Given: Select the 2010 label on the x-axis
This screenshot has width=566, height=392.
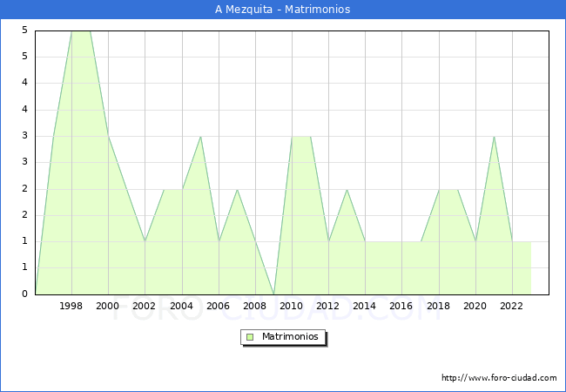Looking at the screenshot, I should (292, 306).
